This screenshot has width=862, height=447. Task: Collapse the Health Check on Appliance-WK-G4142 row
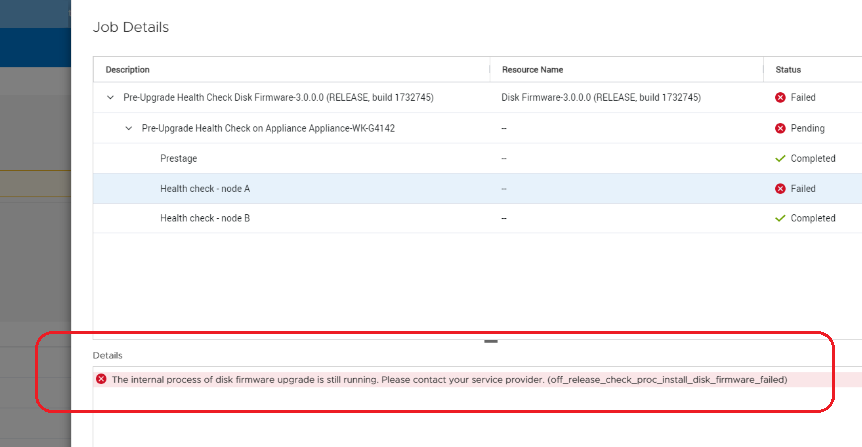129,128
